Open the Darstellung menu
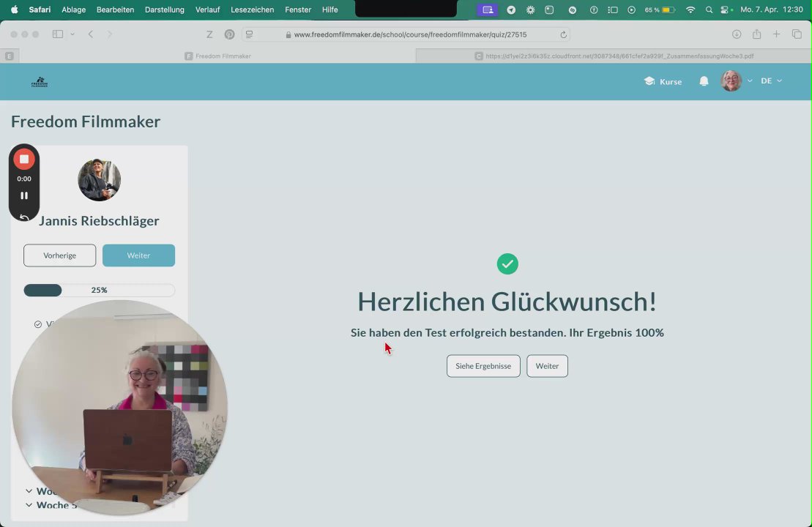The height and width of the screenshot is (527, 812). (164, 10)
